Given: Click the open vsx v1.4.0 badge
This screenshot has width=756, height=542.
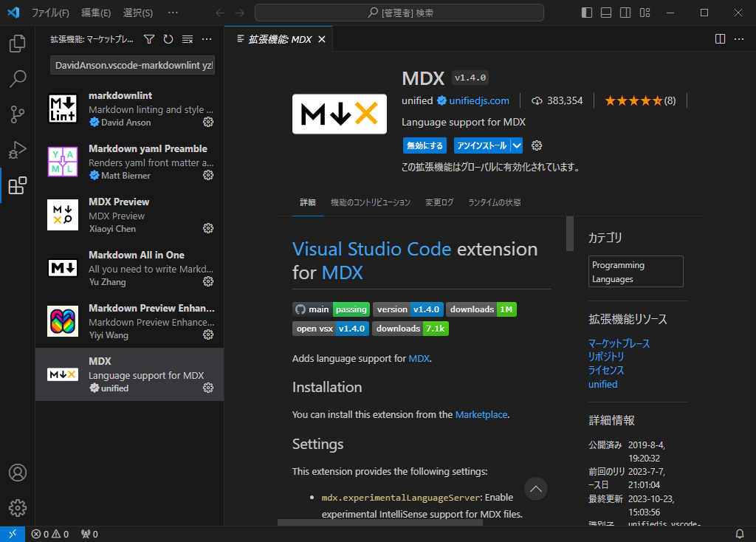Looking at the screenshot, I should click(x=331, y=329).
